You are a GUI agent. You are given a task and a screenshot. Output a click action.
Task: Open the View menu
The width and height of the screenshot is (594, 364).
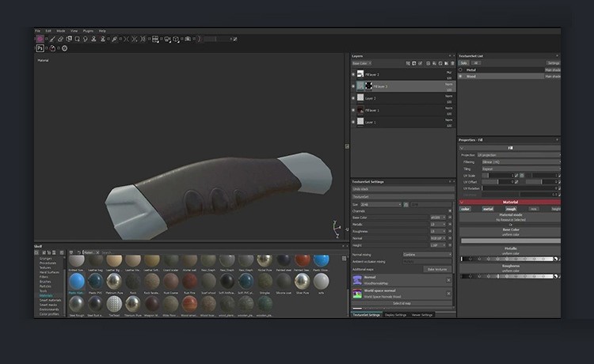(74, 31)
